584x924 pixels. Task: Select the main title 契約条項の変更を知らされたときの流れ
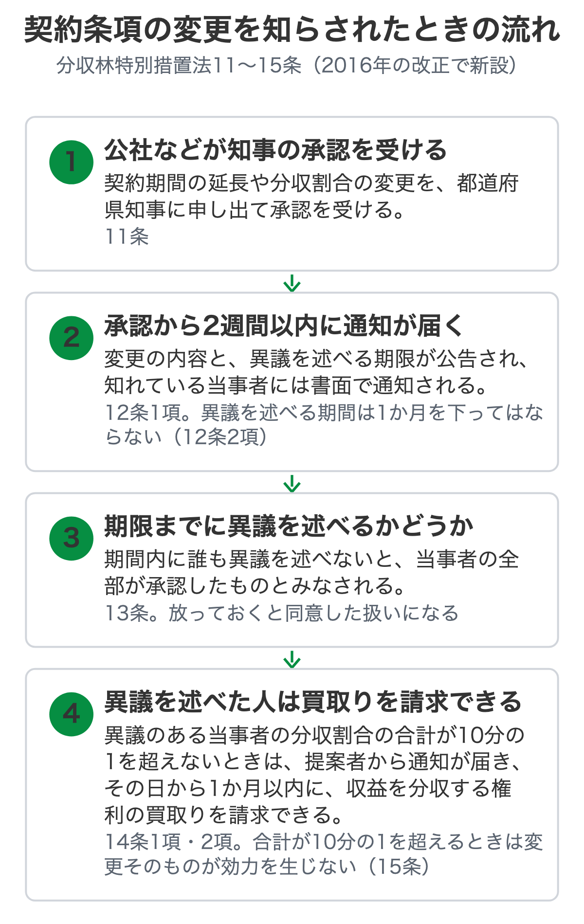click(292, 29)
